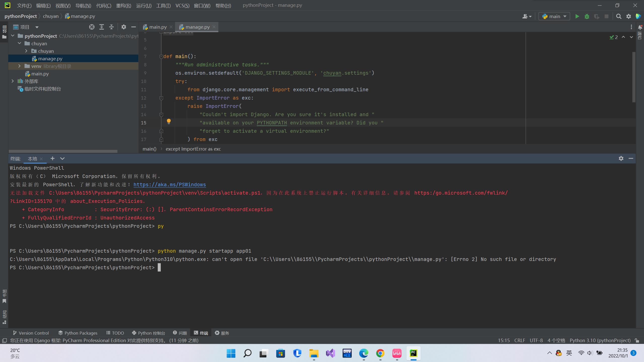Open the aka.ms/PSWindows link

point(170,185)
